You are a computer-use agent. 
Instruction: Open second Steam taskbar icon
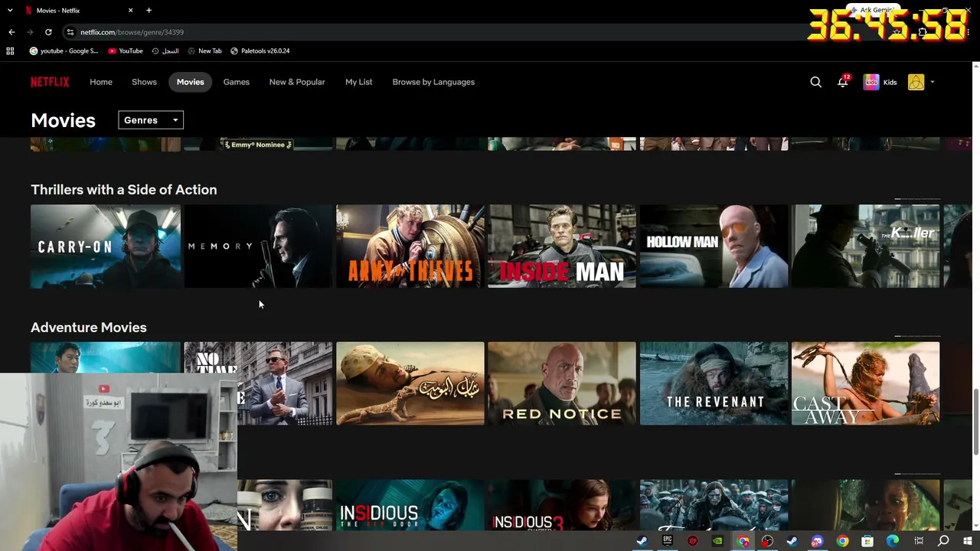point(792,541)
